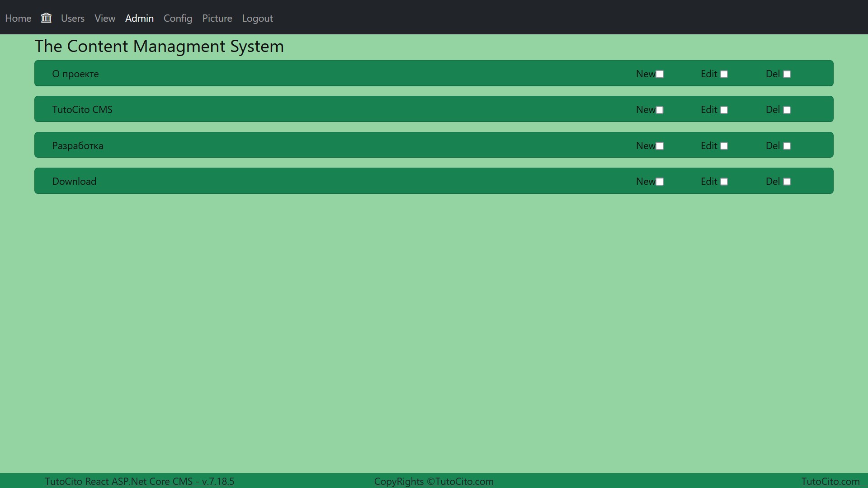Check Edit checkbox for Download

724,182
